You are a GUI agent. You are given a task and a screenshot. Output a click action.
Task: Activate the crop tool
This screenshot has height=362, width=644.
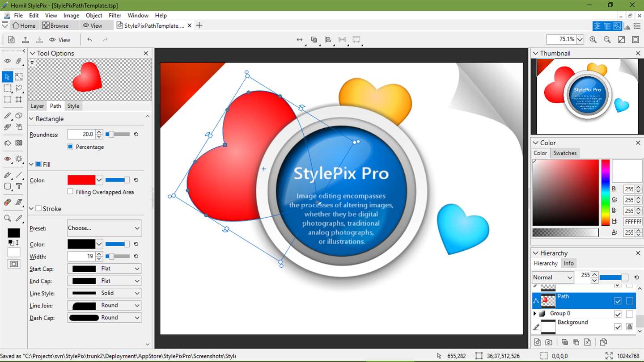pos(19,99)
